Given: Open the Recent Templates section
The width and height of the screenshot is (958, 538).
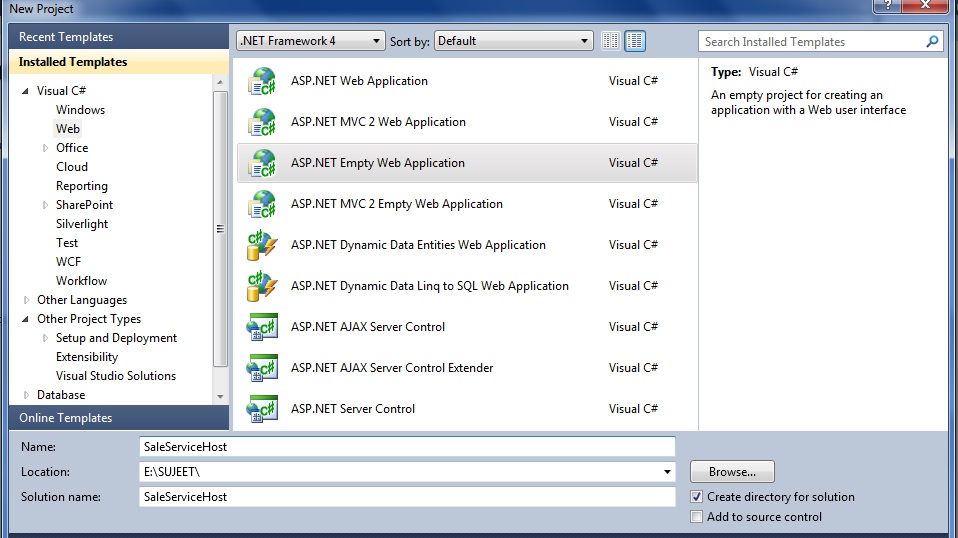Looking at the screenshot, I should (x=119, y=37).
